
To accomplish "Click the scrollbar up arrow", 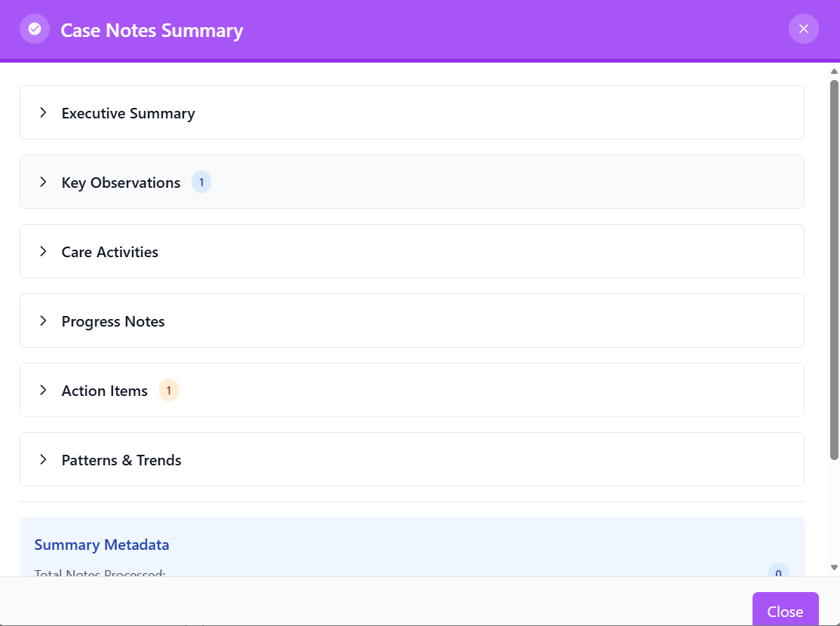I will 834,72.
